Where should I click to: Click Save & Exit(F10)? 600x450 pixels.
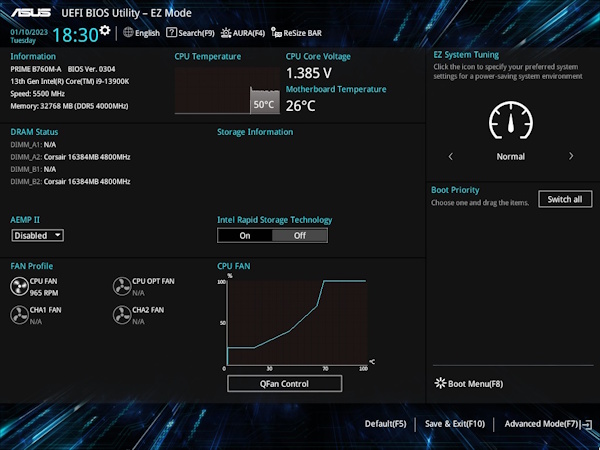[455, 424]
